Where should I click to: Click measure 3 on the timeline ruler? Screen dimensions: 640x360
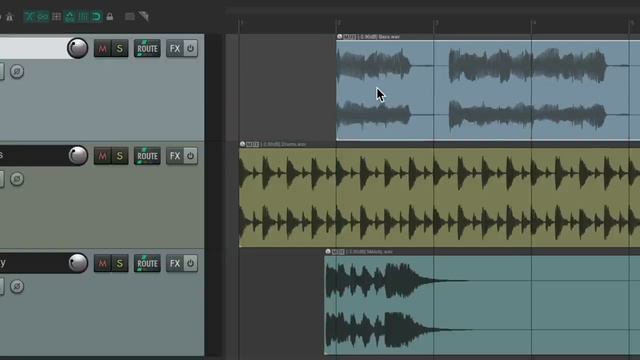click(436, 22)
